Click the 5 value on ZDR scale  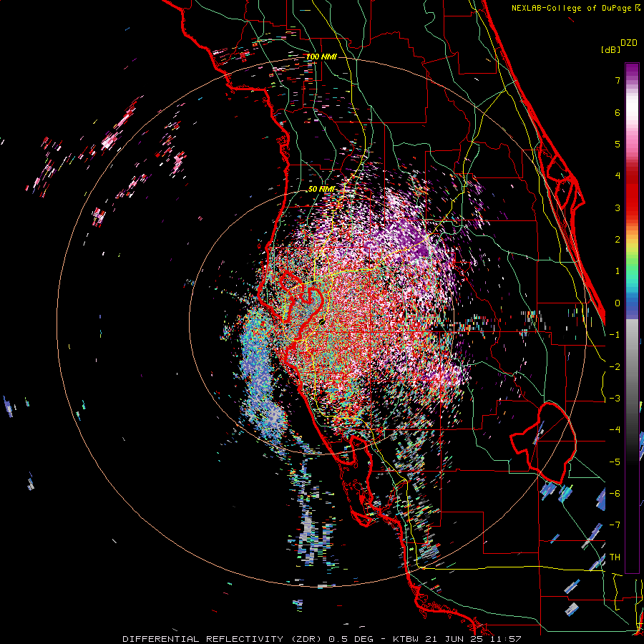[618, 144]
